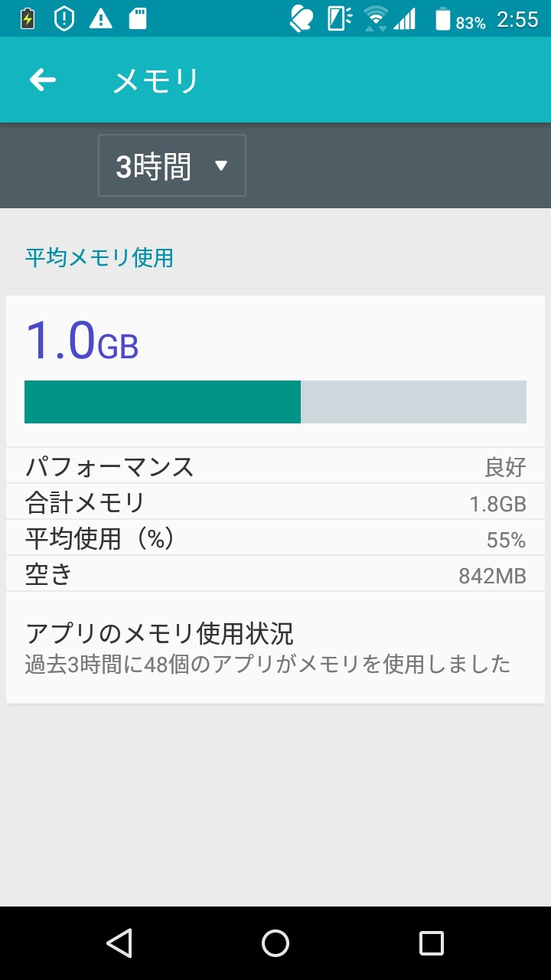551x980 pixels.
Task: Tap the 空き 842MB row
Action: [x=275, y=574]
